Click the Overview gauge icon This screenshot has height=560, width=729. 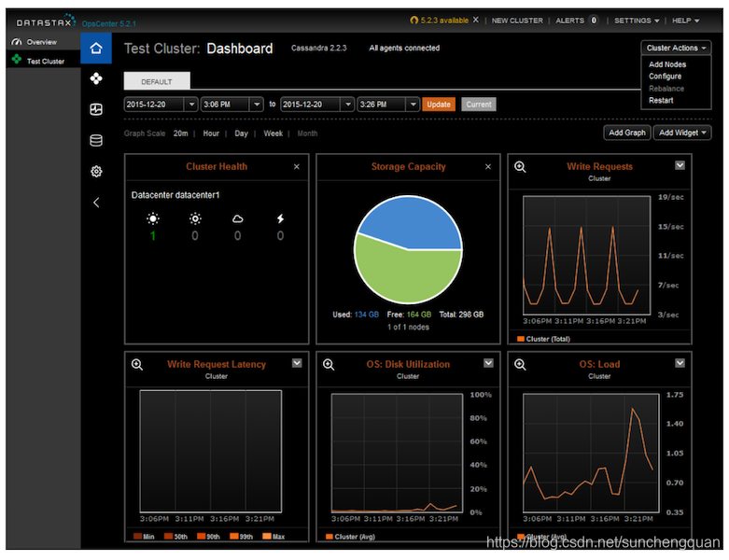(x=17, y=42)
